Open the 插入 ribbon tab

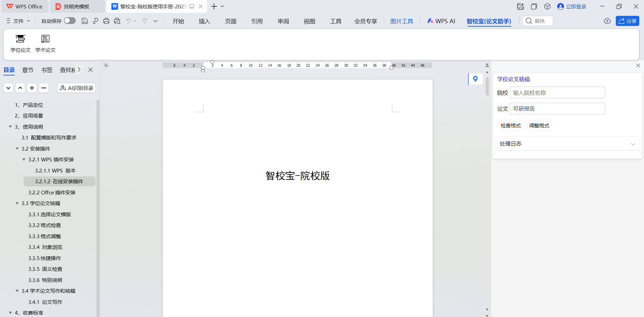coord(204,21)
